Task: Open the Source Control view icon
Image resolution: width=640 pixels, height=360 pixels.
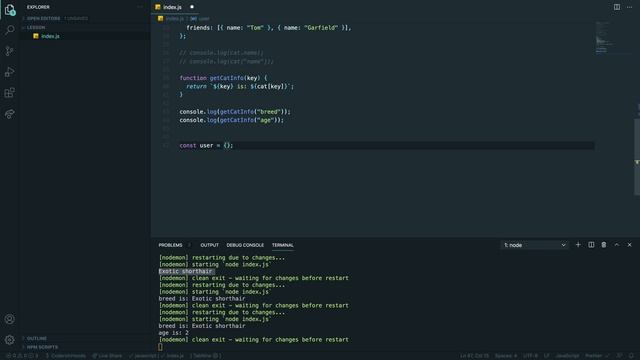Action: coord(10,51)
